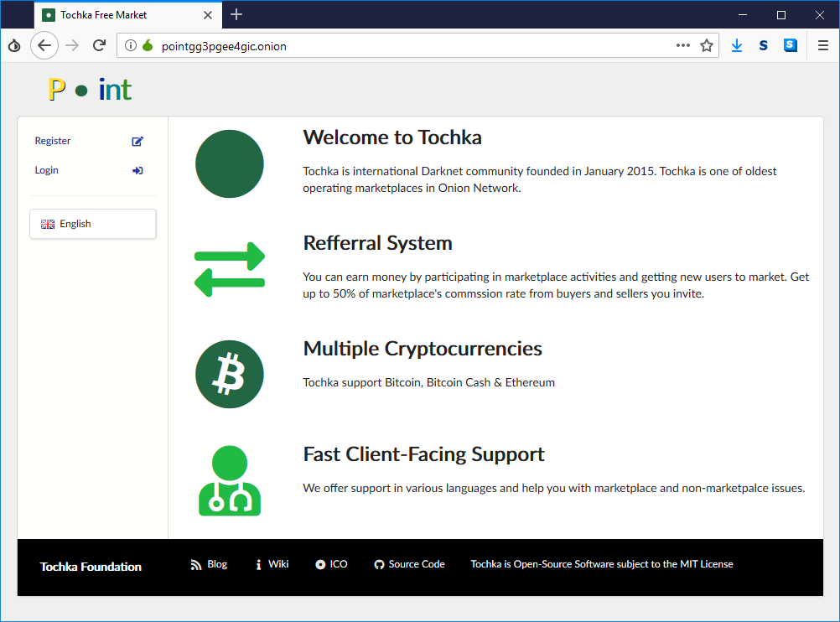The image size is (840, 622).
Task: Open the Wiki link in footer
Action: coord(278,564)
